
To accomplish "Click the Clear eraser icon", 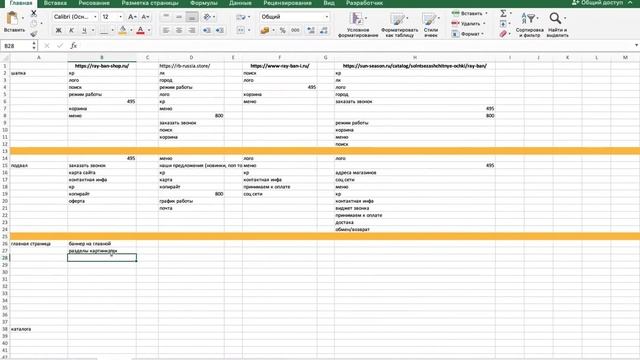I will pos(503,34).
